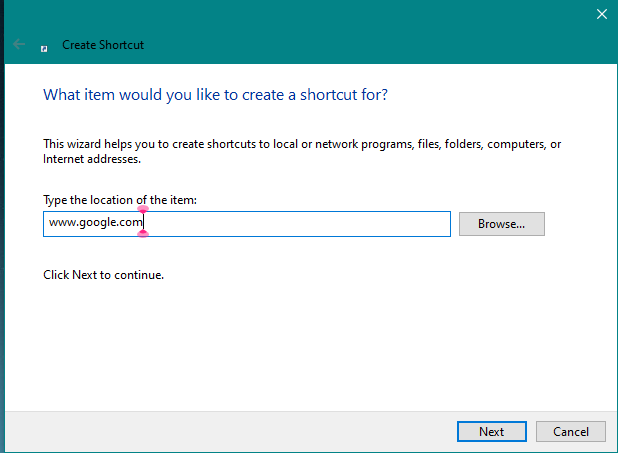This screenshot has height=453, width=618.
Task: Click the Create Shortcut wizard icon
Action: point(44,49)
